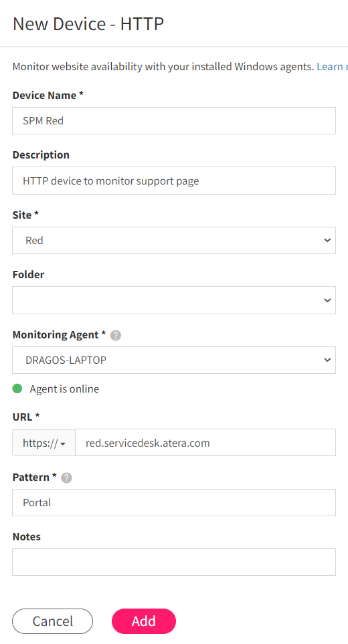Follow the Learn more link
Screen dimensions: 348x644
click(x=332, y=66)
